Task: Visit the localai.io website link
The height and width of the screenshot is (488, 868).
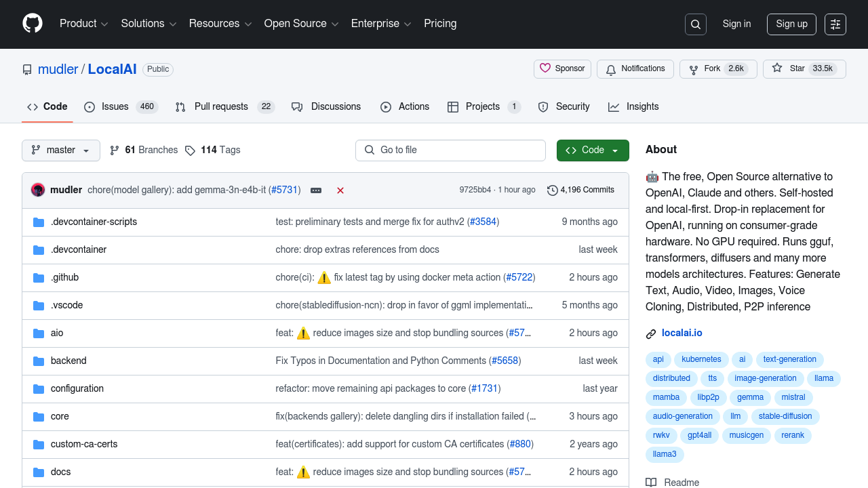Action: click(x=682, y=333)
